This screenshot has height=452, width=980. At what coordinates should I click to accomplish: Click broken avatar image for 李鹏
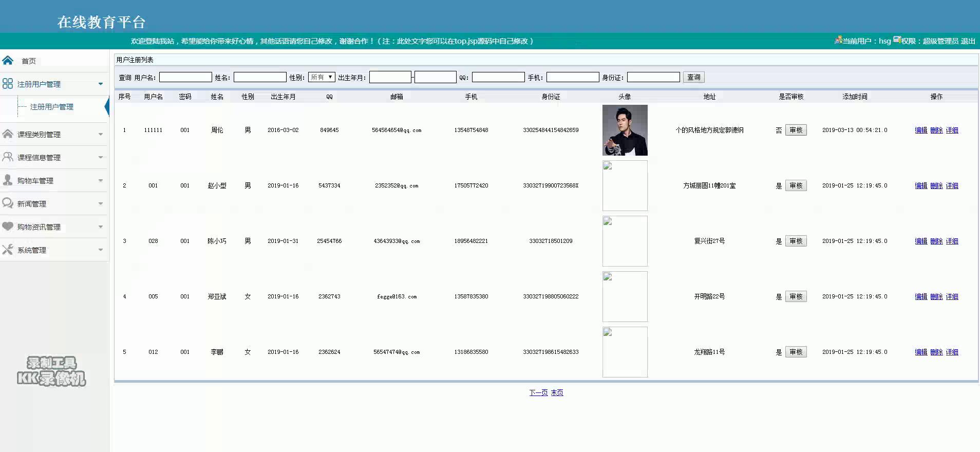pyautogui.click(x=625, y=352)
